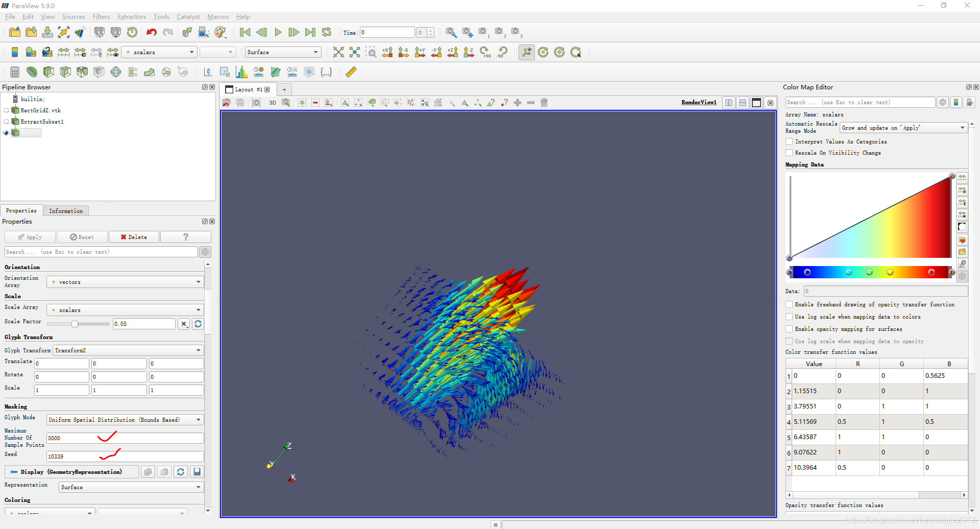Click the Warp By Vector icon
Viewport: 980px width, 529px height.
[150, 72]
